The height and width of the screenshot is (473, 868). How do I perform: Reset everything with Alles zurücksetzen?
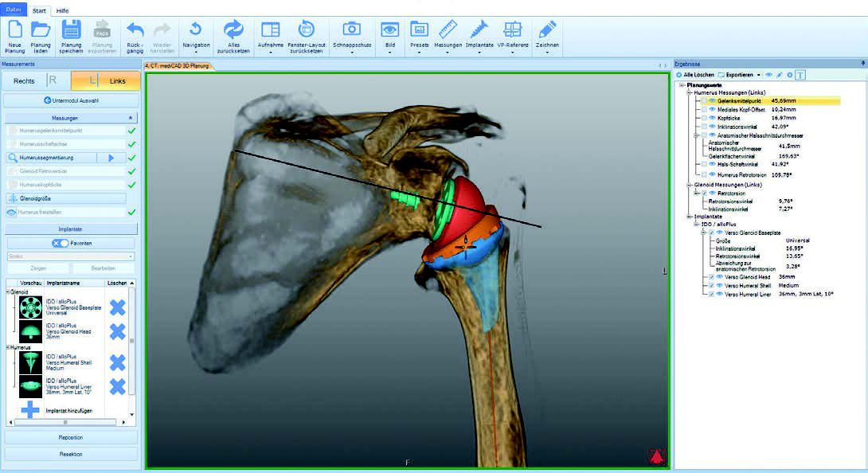(233, 30)
